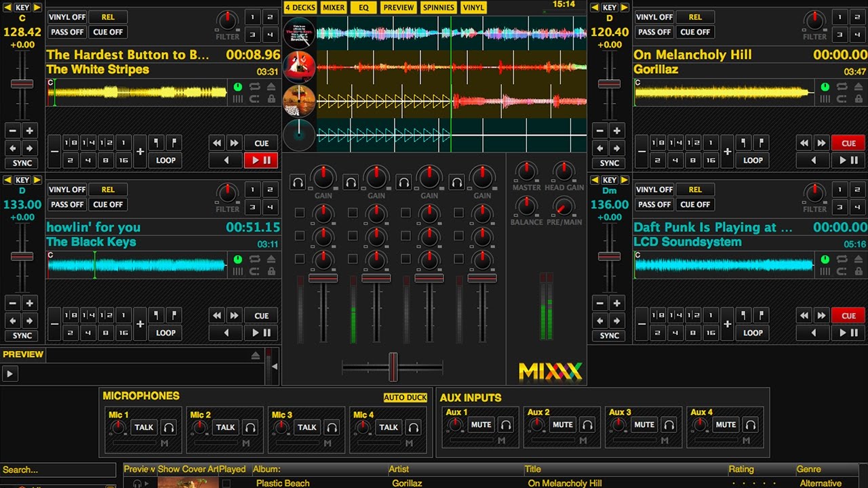Click SYNC on the LCD Soundsystem deck
The width and height of the screenshot is (868, 488).
click(610, 335)
